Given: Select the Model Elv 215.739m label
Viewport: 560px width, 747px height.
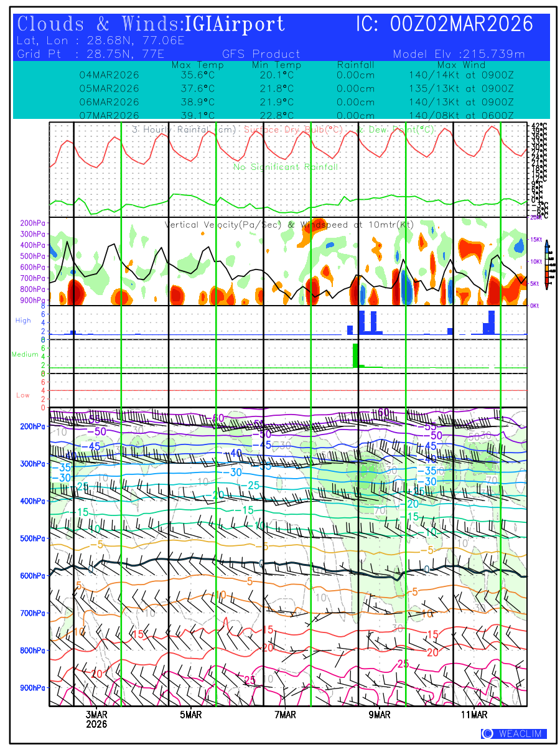Looking at the screenshot, I should (x=459, y=54).
